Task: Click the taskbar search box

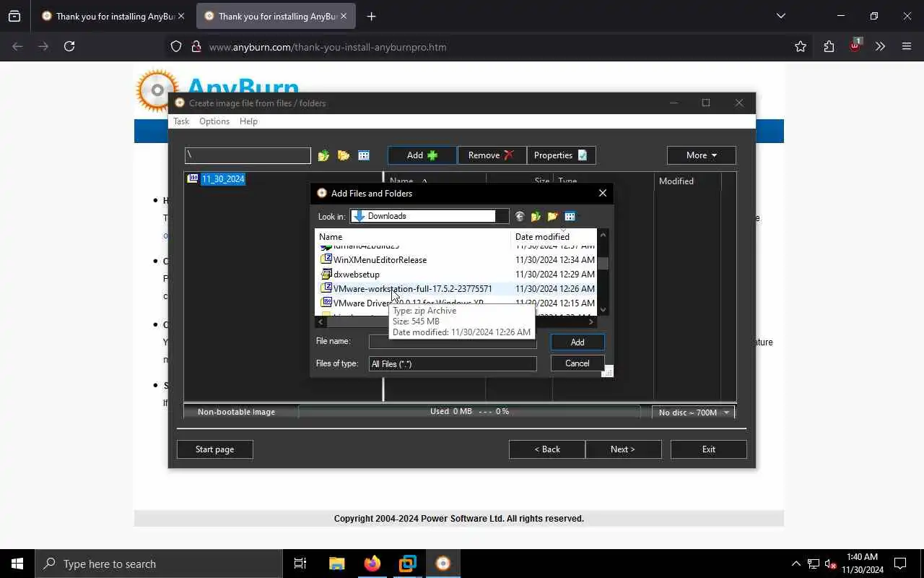Action: pos(159,564)
